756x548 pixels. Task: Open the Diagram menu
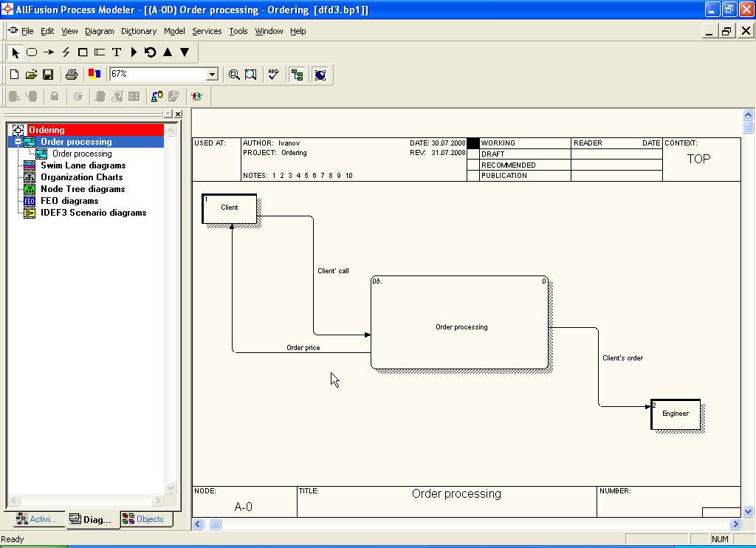tap(100, 31)
